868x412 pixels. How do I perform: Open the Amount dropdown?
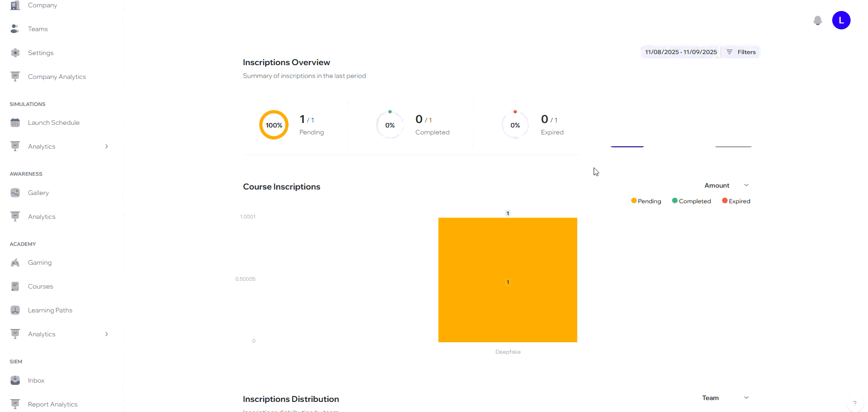[726, 185]
